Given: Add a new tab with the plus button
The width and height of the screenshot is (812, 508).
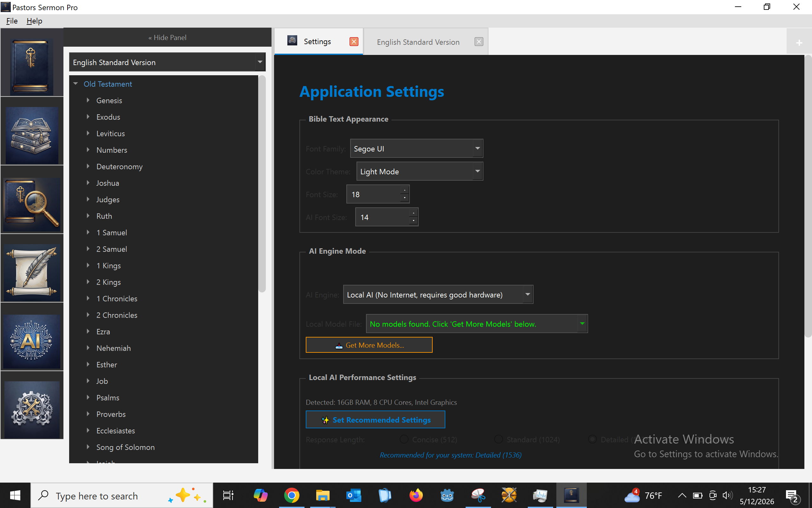Looking at the screenshot, I should (799, 43).
